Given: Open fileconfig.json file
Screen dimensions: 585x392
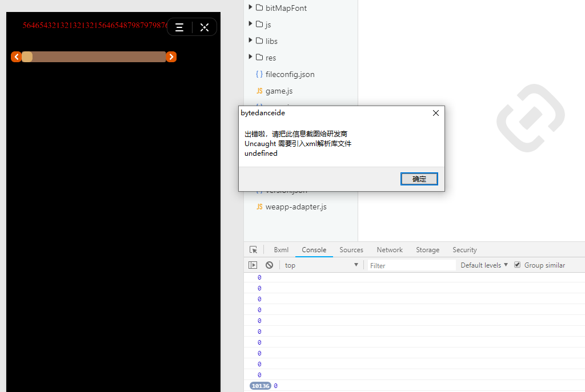Looking at the screenshot, I should point(290,74).
